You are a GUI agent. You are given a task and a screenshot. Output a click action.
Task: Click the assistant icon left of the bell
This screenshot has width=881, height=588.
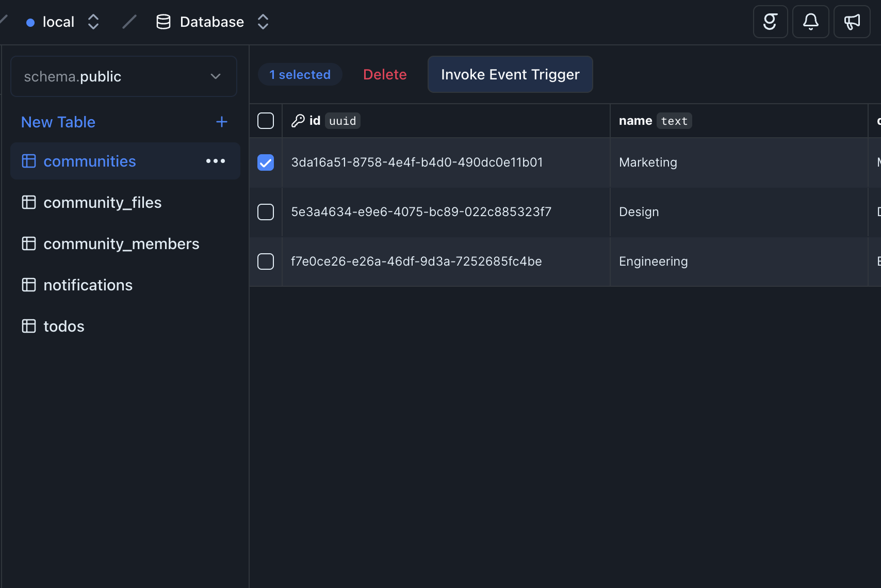click(770, 22)
